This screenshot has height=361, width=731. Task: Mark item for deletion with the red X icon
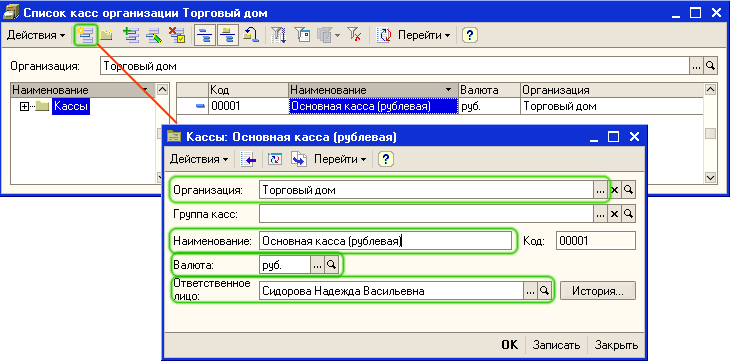177,35
